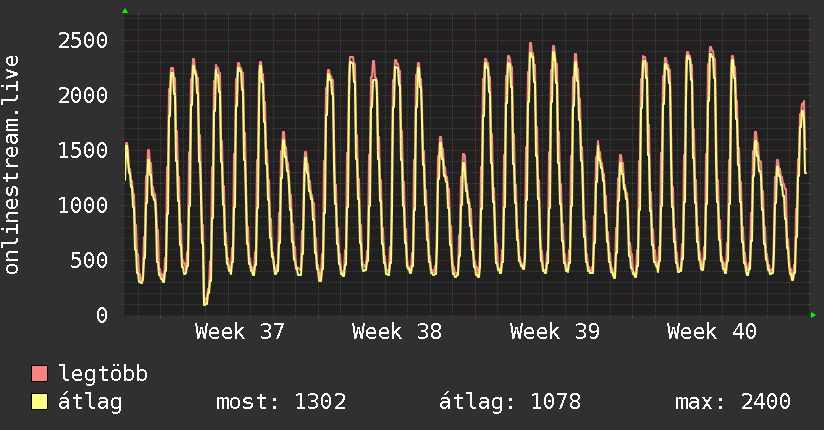Click the 0 y-axis label
This screenshot has width=824, height=430.
coord(102,315)
